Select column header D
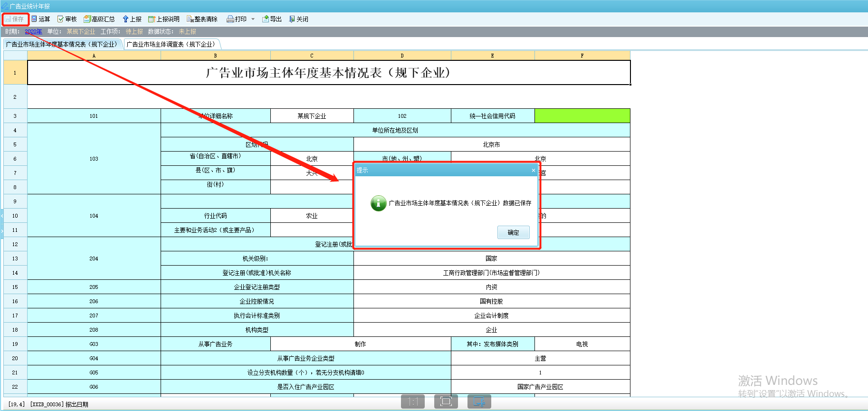 [x=402, y=56]
